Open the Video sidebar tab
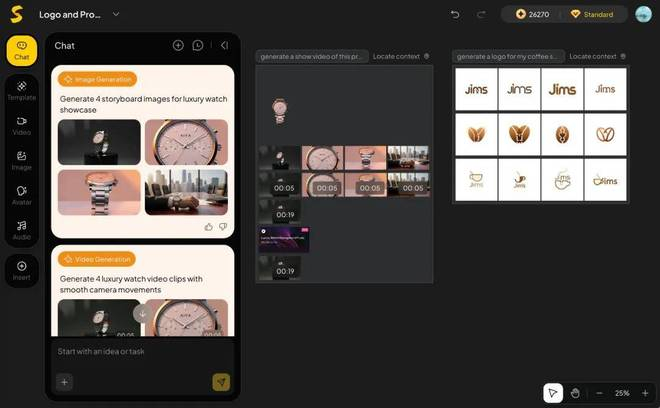The height and width of the screenshot is (408, 660). 21,126
